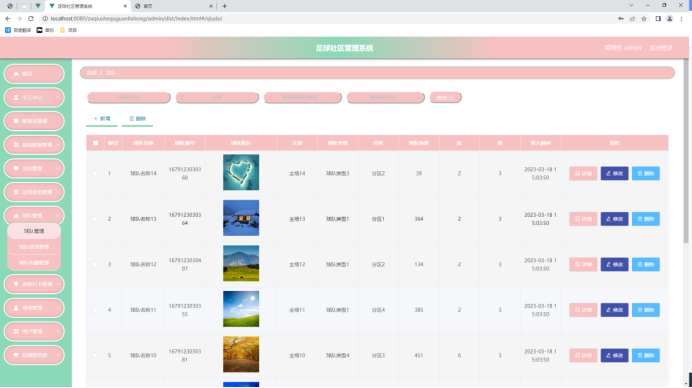692x388 pixels.
Task: Click 详情 button for row 球队名称14
Action: [x=583, y=173]
